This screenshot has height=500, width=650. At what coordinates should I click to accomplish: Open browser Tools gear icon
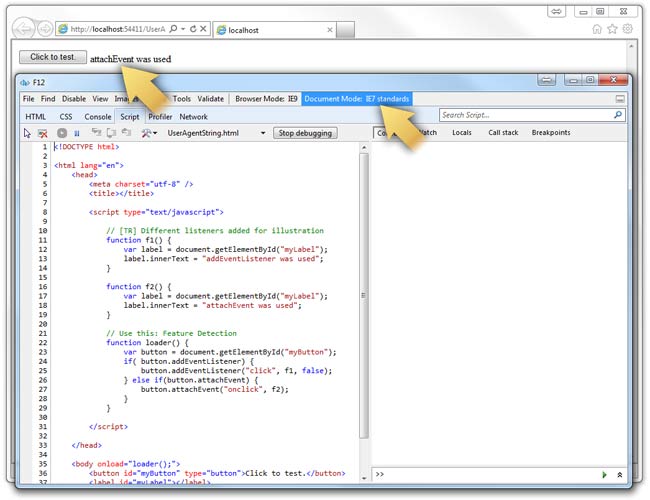pos(628,29)
